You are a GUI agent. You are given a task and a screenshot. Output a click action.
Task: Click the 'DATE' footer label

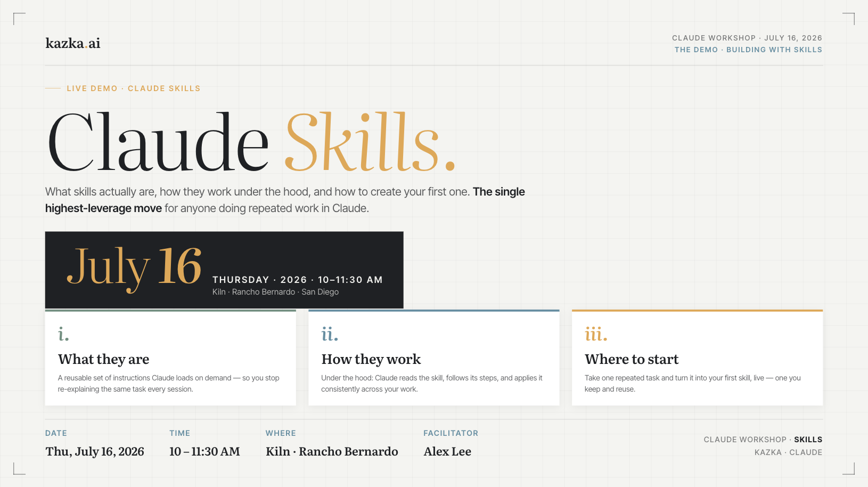pos(56,433)
